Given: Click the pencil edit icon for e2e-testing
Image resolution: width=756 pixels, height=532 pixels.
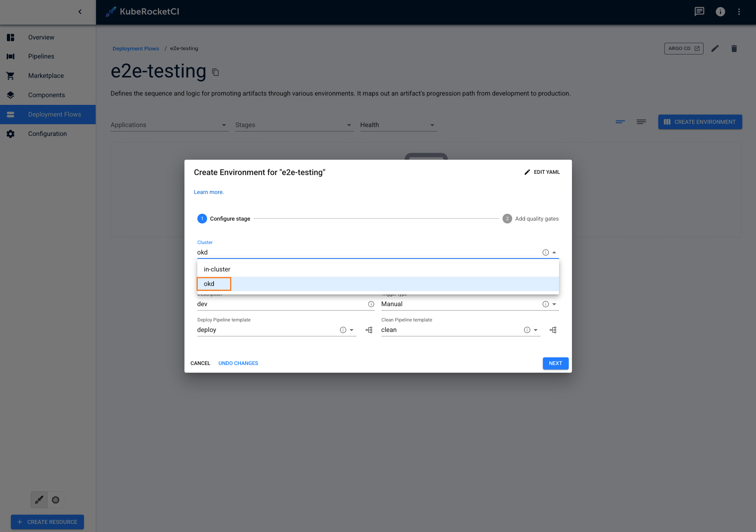Looking at the screenshot, I should [x=715, y=48].
